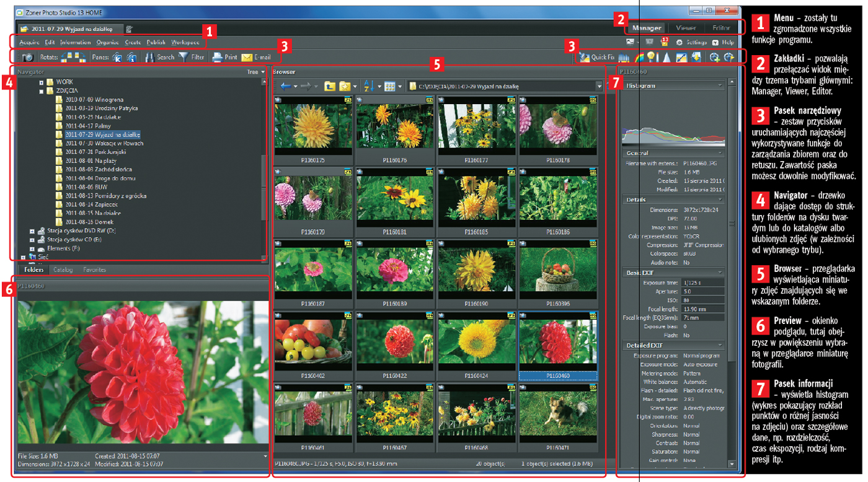Go up one folder level in Browser

point(330,86)
